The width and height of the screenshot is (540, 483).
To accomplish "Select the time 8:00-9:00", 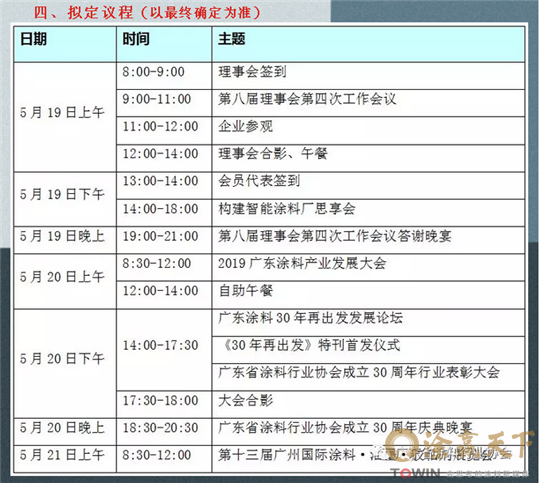I will tap(154, 72).
